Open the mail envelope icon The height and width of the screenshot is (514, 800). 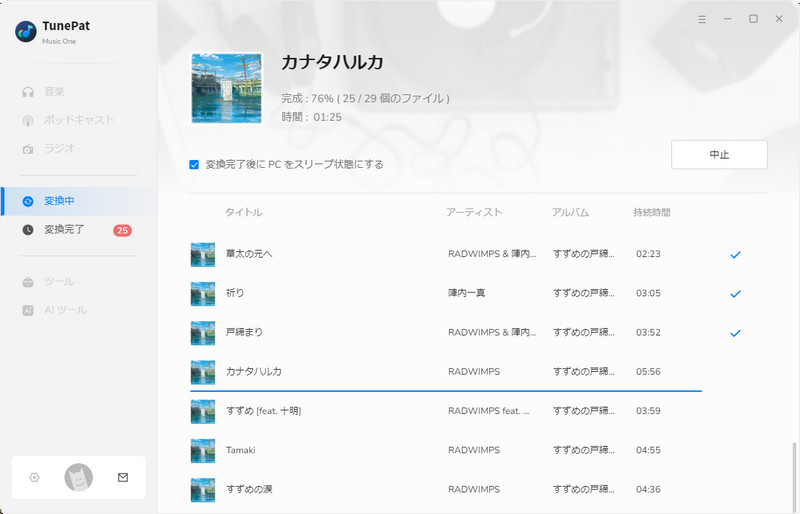click(123, 477)
